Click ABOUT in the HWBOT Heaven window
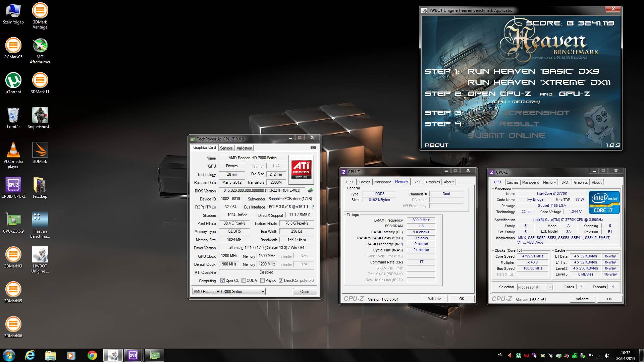This screenshot has width=644, height=362. [436, 145]
